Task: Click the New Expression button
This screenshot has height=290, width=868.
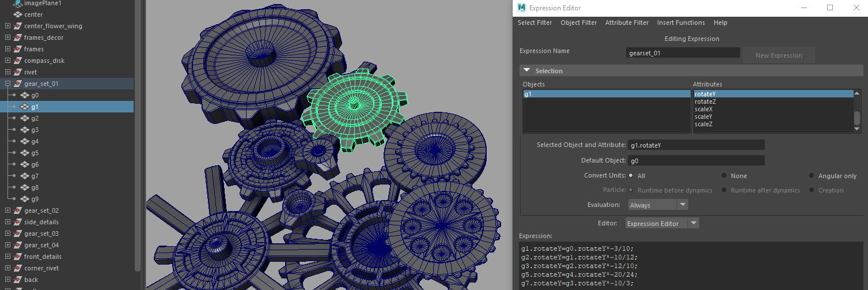Action: point(779,55)
